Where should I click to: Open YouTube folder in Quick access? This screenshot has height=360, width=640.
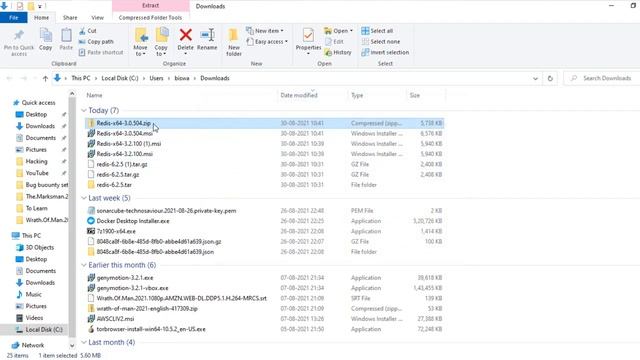(37, 173)
